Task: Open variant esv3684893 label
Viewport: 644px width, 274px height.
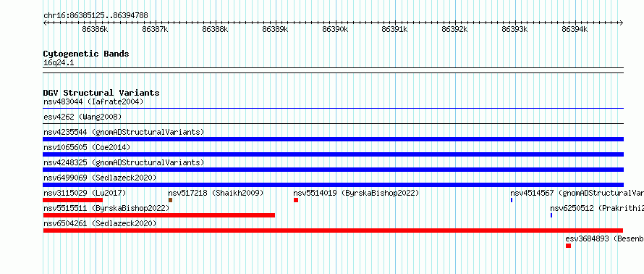Action: 605,238
